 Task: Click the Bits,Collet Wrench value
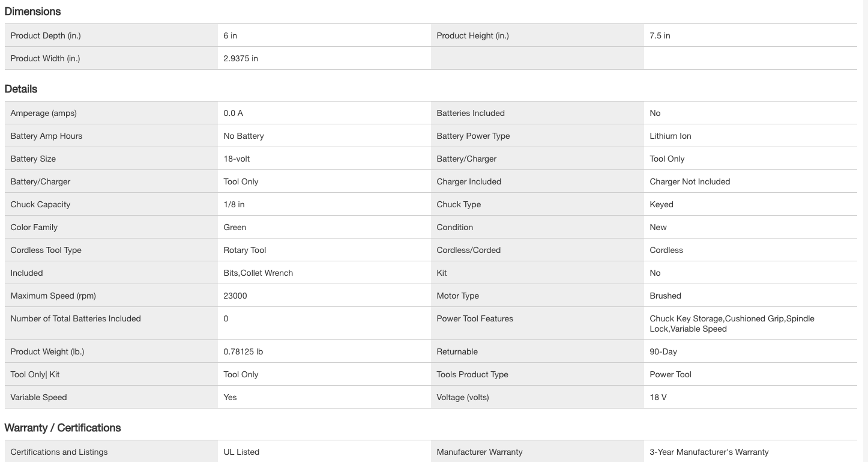click(x=258, y=273)
